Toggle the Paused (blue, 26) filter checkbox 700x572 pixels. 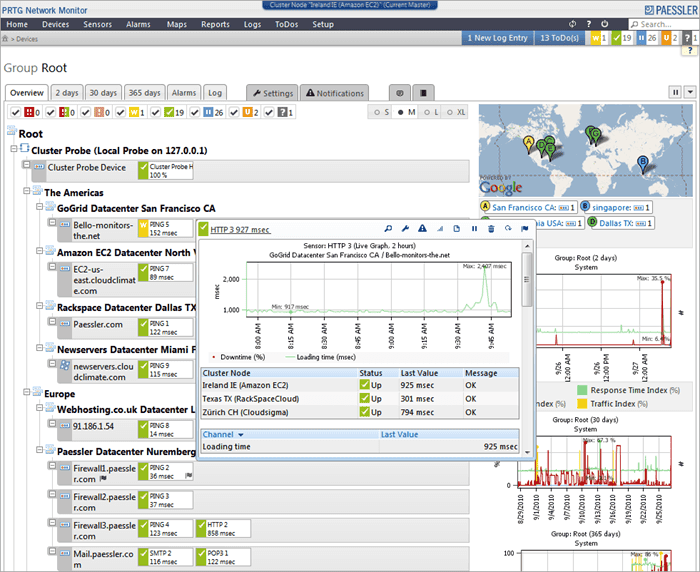(x=195, y=113)
